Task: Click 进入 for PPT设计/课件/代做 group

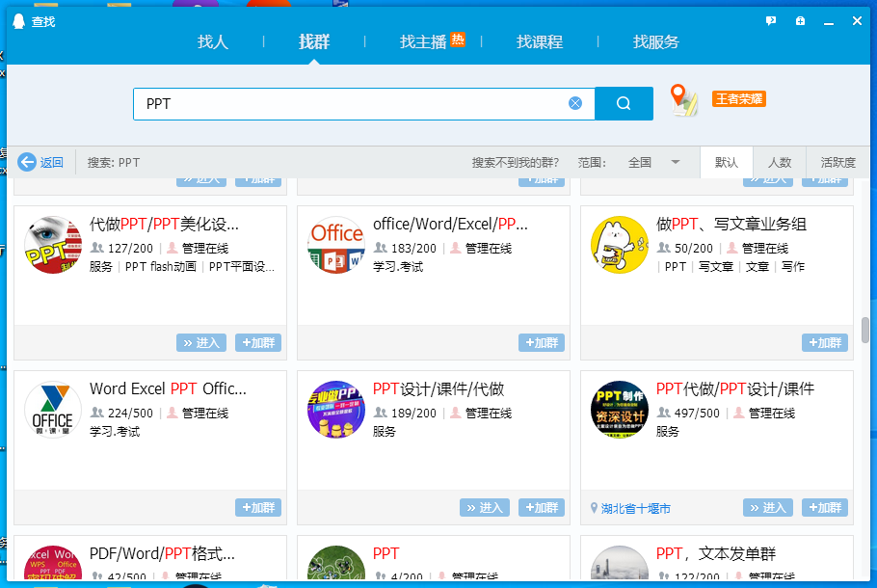Action: [x=485, y=507]
